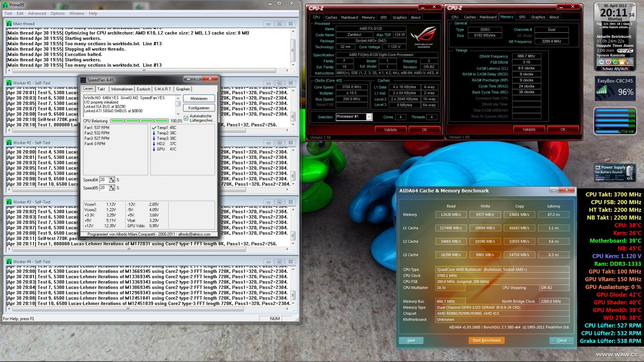Open the Test menu in Prime95
Viewport: 644px width, 362px height.
pyautogui.click(x=8, y=13)
